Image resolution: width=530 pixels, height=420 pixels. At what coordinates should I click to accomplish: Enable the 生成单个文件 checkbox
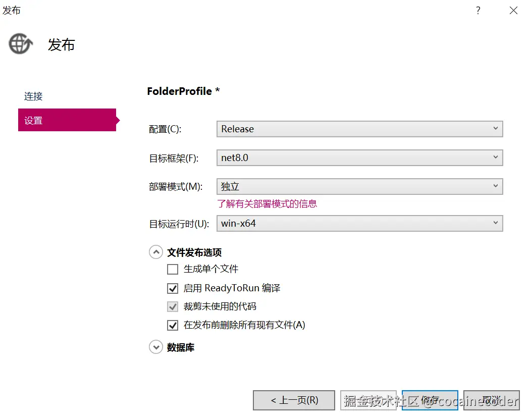173,269
